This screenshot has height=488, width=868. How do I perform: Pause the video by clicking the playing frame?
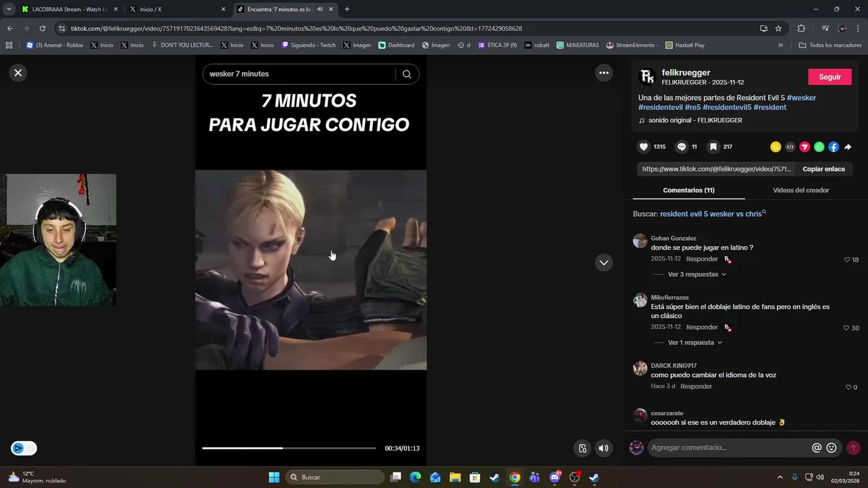pos(311,270)
